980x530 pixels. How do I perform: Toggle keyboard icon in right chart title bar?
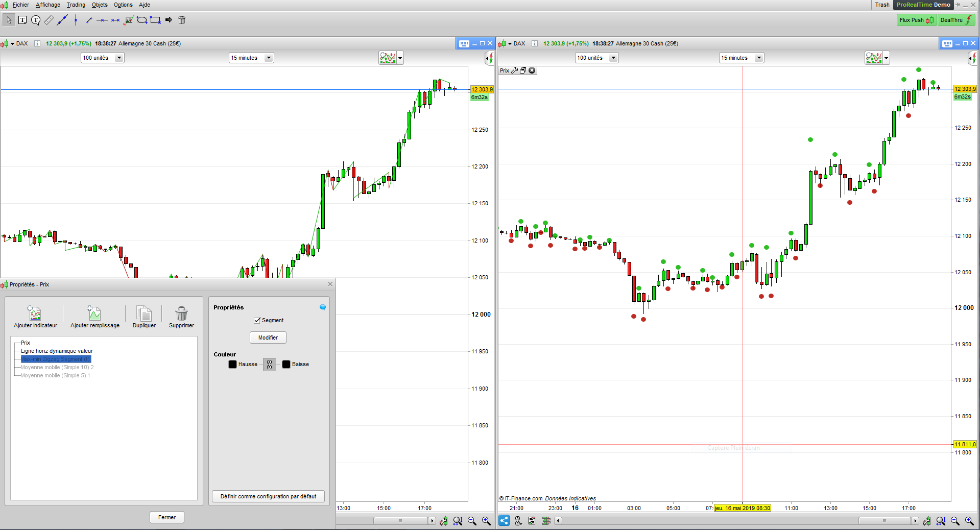(947, 43)
